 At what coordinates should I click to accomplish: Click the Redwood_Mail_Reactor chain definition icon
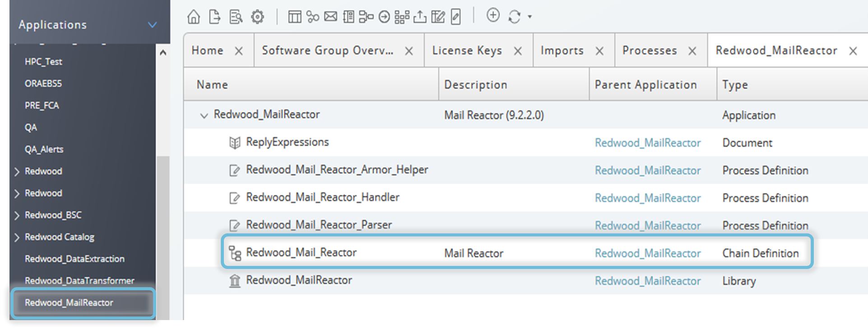click(x=235, y=253)
